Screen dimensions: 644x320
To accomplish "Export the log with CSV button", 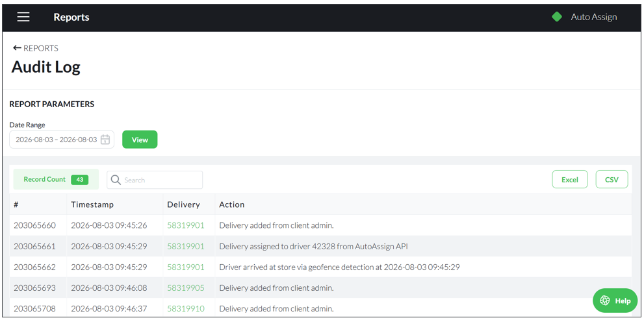I will [612, 179].
